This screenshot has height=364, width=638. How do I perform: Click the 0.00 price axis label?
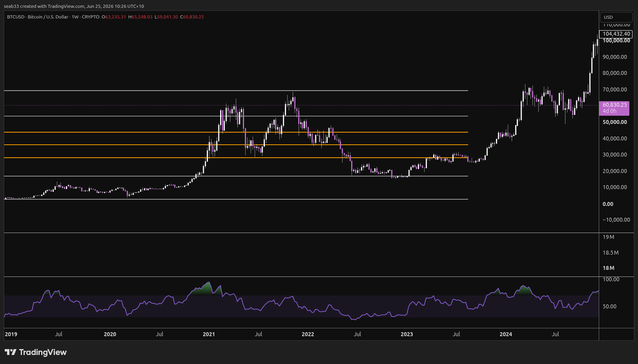coord(608,204)
